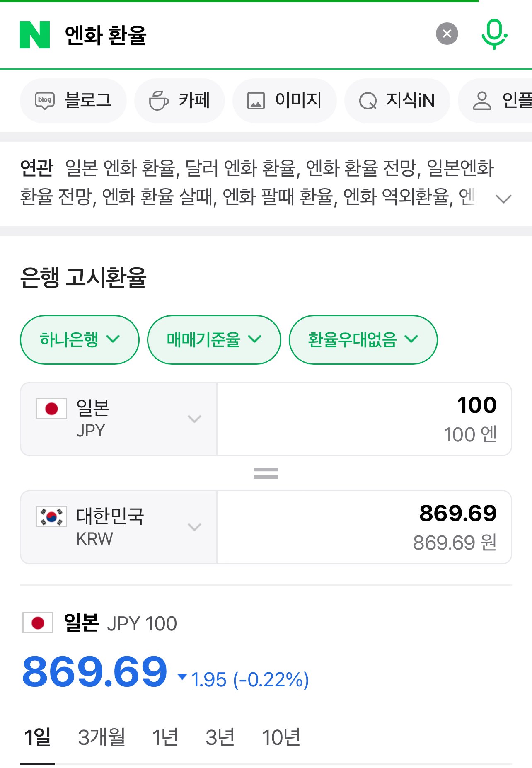This screenshot has width=532, height=768.
Task: Expand the related searches list
Action: click(503, 199)
